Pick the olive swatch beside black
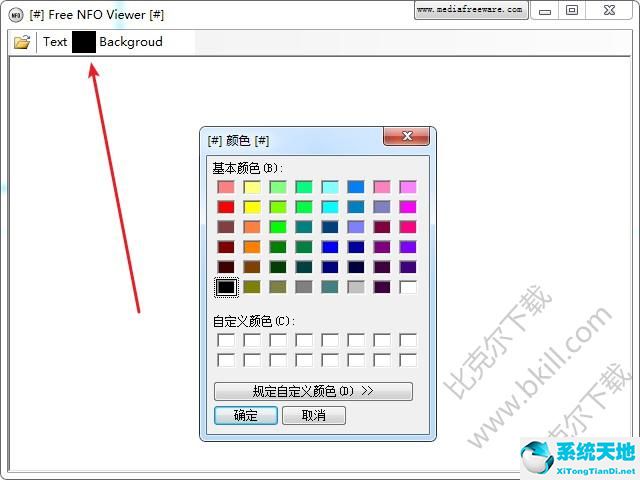Viewport: 640px width, 480px height. pyautogui.click(x=252, y=287)
